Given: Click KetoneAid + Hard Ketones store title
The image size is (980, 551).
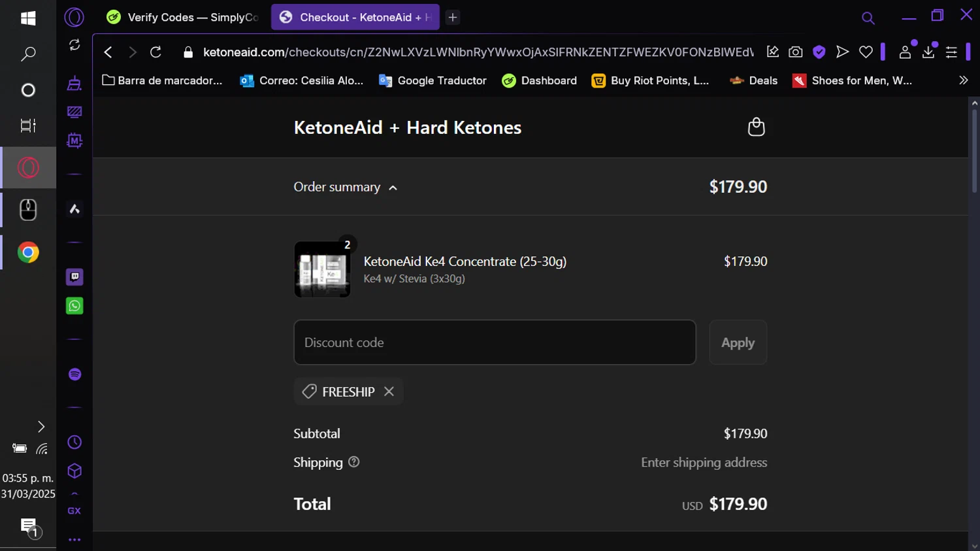Looking at the screenshot, I should [408, 127].
